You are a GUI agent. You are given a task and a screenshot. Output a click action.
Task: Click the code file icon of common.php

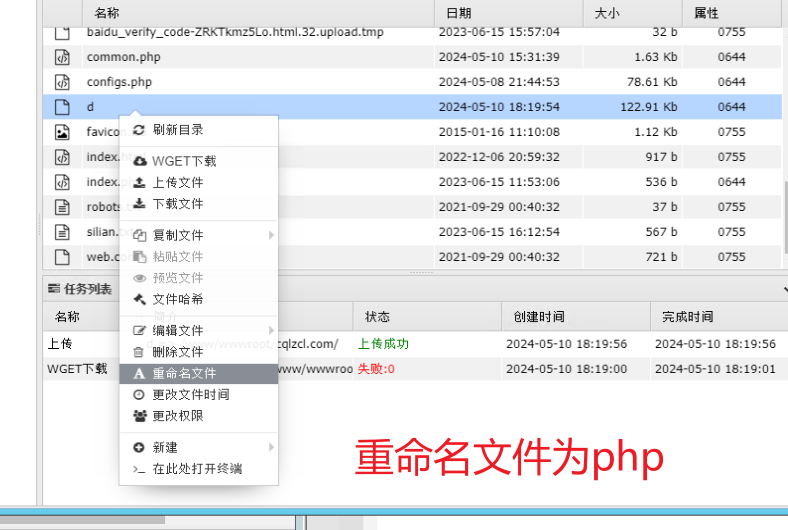pos(62,57)
